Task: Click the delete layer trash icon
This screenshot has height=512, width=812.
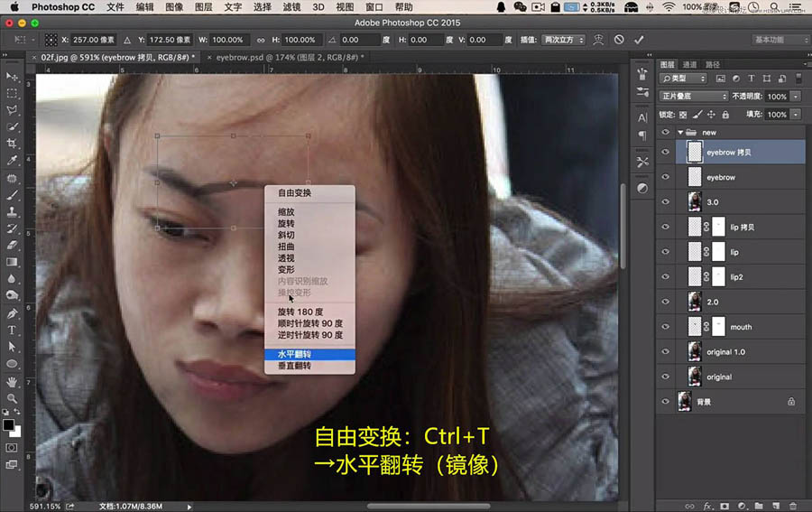Action: click(793, 506)
